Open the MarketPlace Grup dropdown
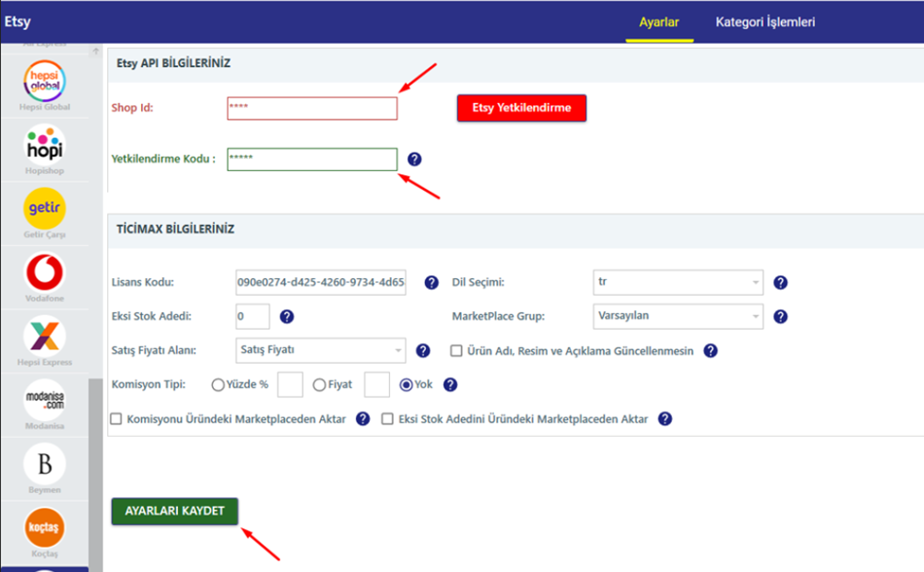 [x=678, y=316]
